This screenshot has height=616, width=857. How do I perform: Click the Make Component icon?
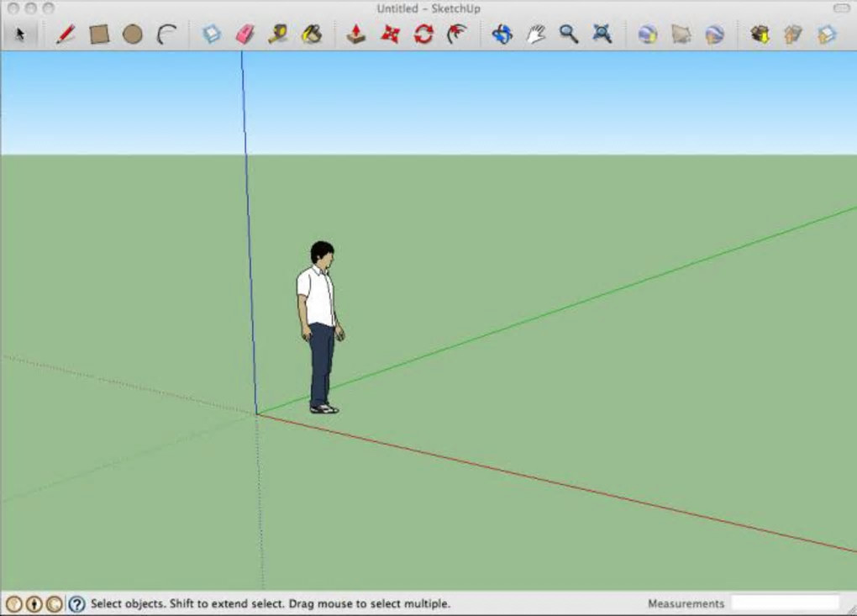pyautogui.click(x=212, y=34)
